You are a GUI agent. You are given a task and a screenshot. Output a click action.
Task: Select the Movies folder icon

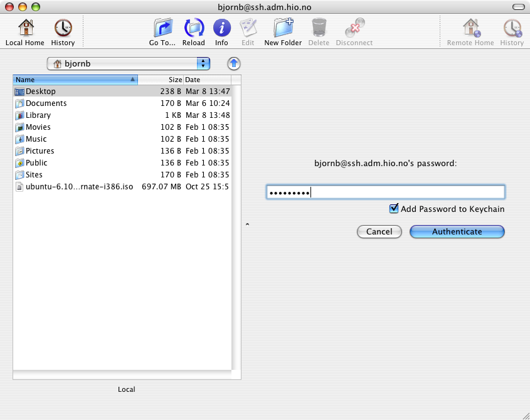point(19,127)
